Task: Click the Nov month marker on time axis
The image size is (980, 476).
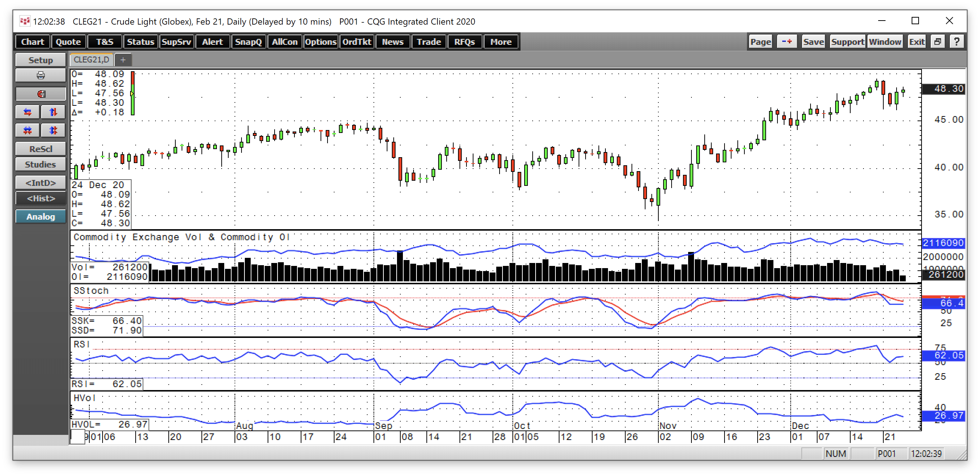Action: [x=668, y=425]
